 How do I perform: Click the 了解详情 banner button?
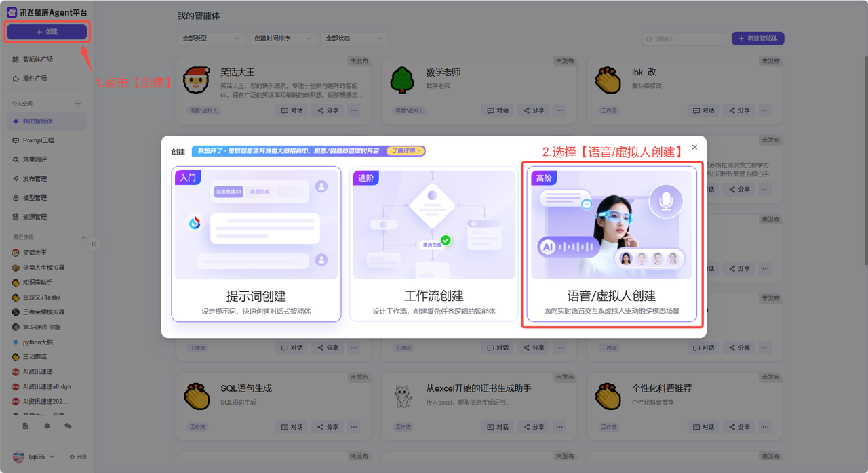coord(406,151)
